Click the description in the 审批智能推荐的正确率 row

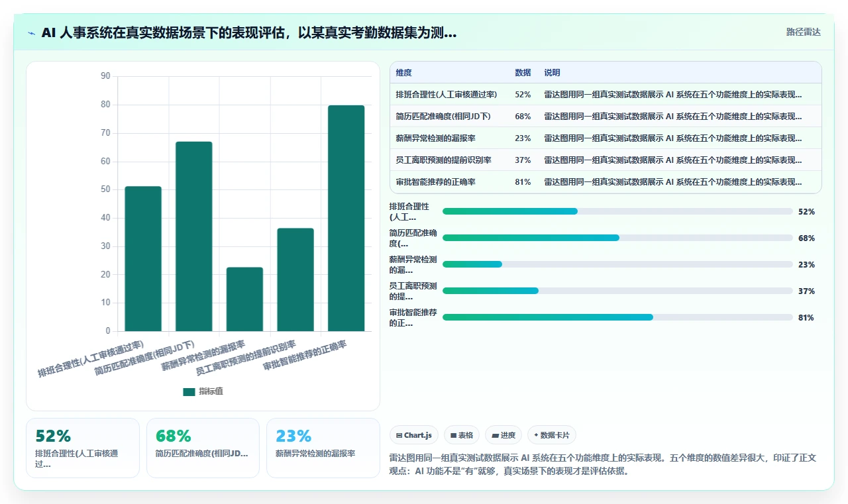click(x=672, y=182)
